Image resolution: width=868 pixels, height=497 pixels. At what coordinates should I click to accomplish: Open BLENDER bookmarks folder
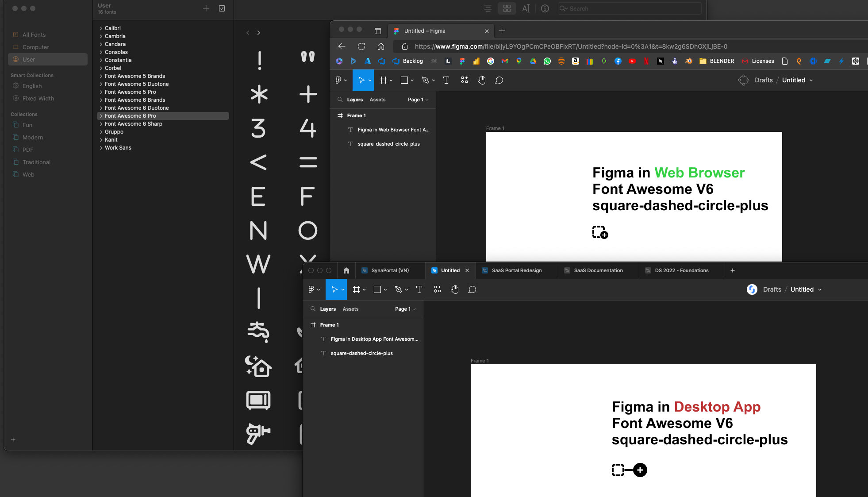point(717,61)
